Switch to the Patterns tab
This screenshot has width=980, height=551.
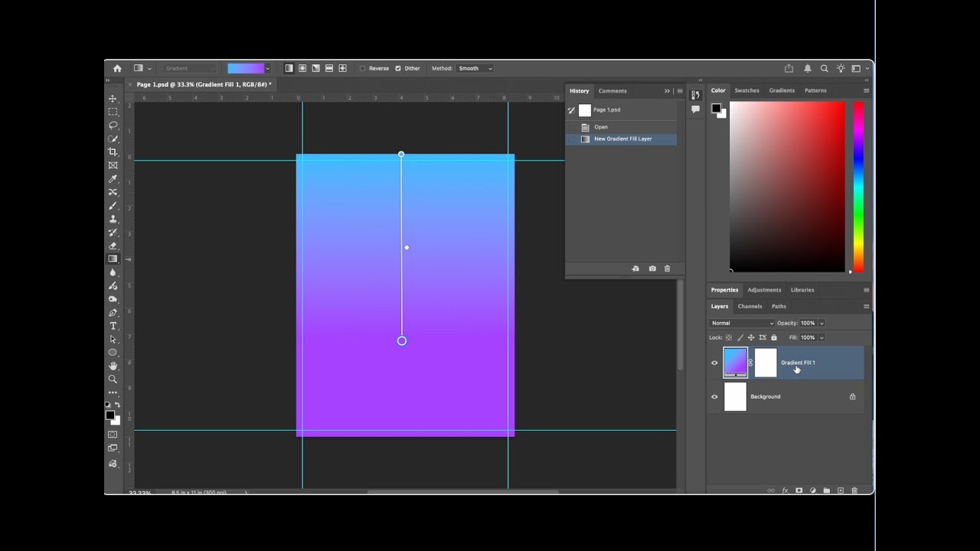815,90
